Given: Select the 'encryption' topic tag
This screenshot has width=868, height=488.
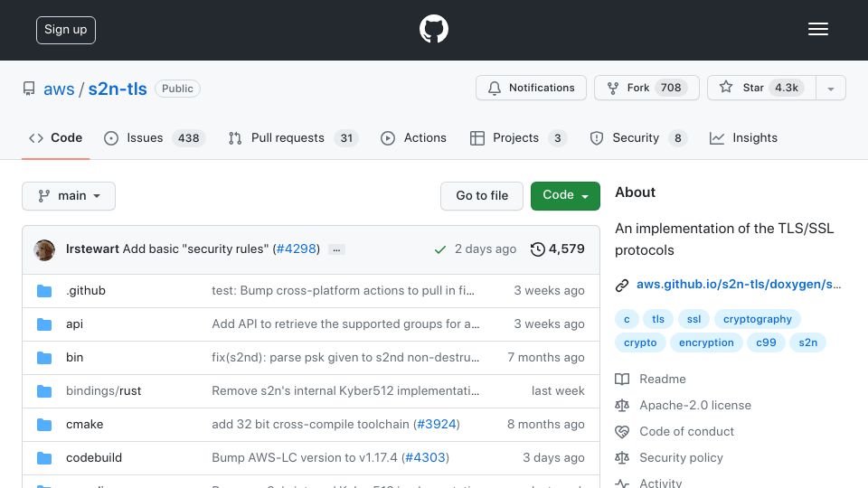Looking at the screenshot, I should coord(706,343).
